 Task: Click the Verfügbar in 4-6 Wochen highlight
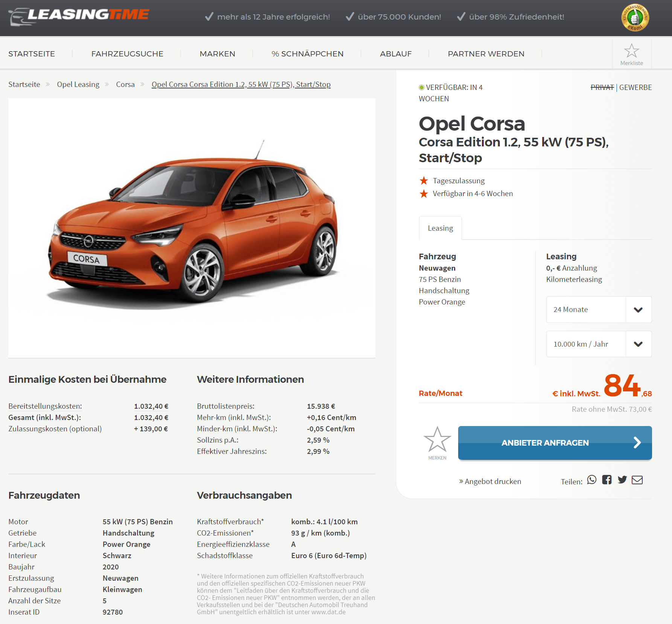473,193
